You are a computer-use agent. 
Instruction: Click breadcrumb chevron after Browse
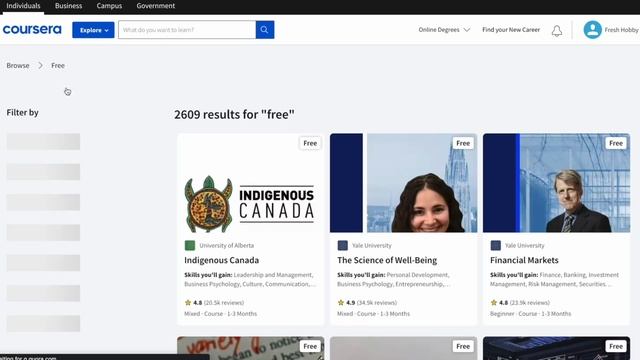coord(40,65)
